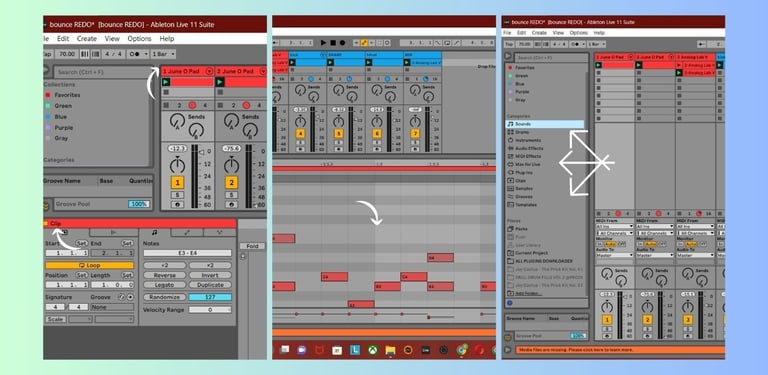The height and width of the screenshot is (375, 768).
Task: Set track 1 Monitor to Off, right screenshot
Action: (x=621, y=244)
